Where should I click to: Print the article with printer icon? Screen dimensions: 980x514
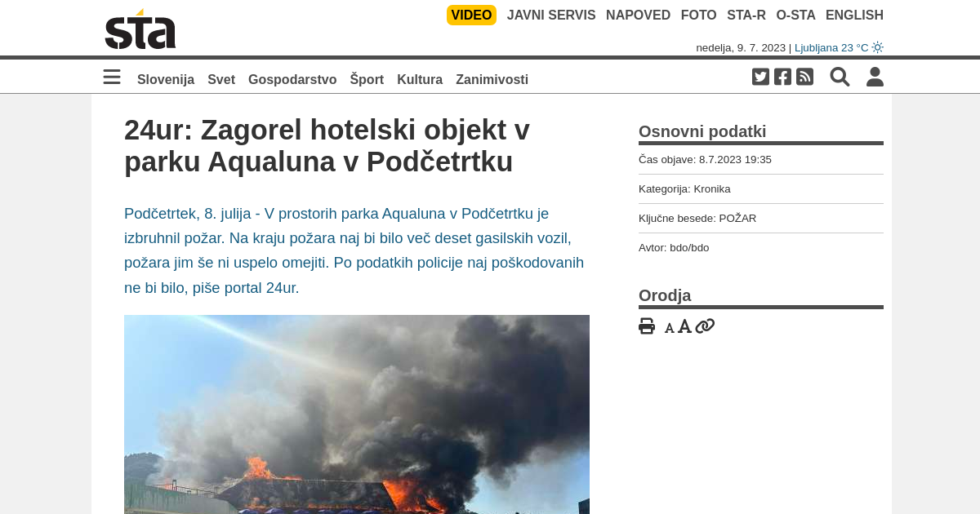tap(647, 326)
